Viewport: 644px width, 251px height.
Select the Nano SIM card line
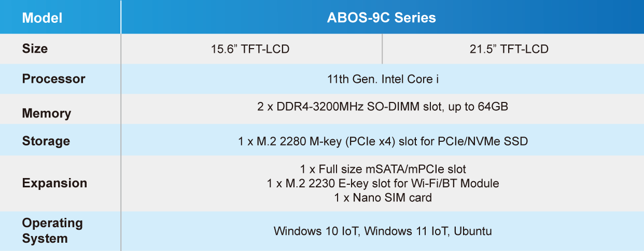click(383, 197)
